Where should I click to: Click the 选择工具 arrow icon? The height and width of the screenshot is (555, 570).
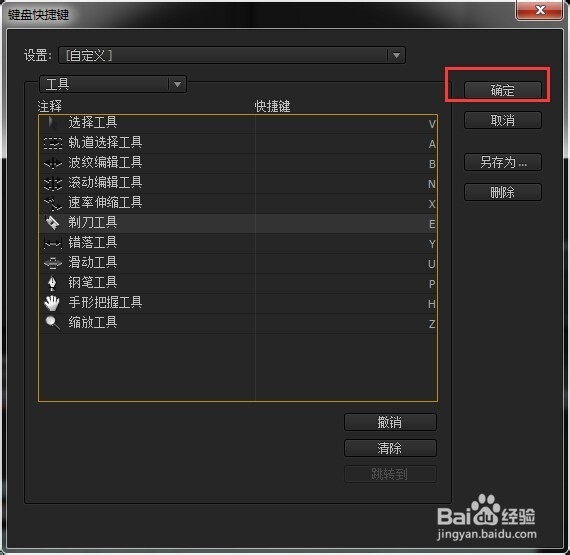coord(52,123)
